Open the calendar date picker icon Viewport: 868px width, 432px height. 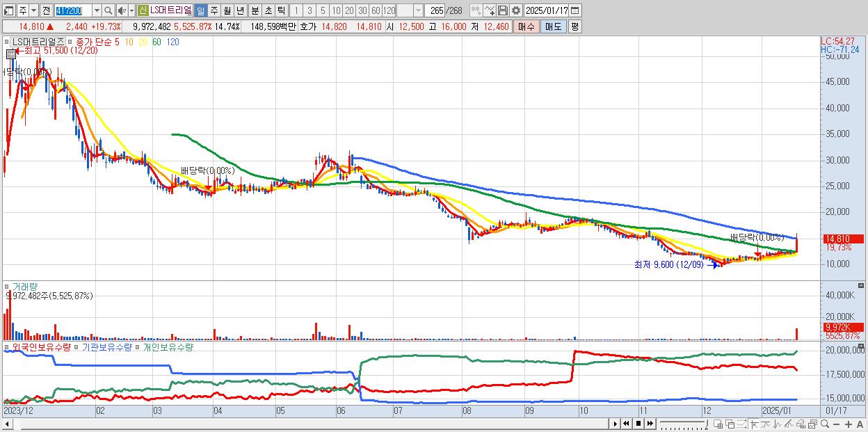pos(574,10)
